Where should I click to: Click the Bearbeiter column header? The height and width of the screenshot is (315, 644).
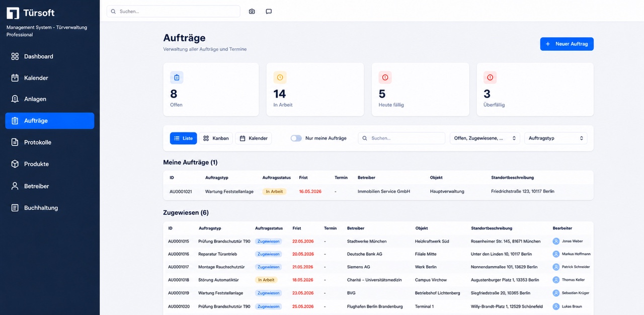pyautogui.click(x=562, y=228)
